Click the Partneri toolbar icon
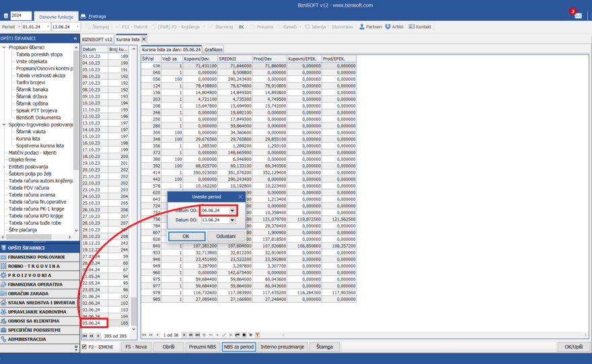This screenshot has height=364, width=592. click(x=371, y=26)
